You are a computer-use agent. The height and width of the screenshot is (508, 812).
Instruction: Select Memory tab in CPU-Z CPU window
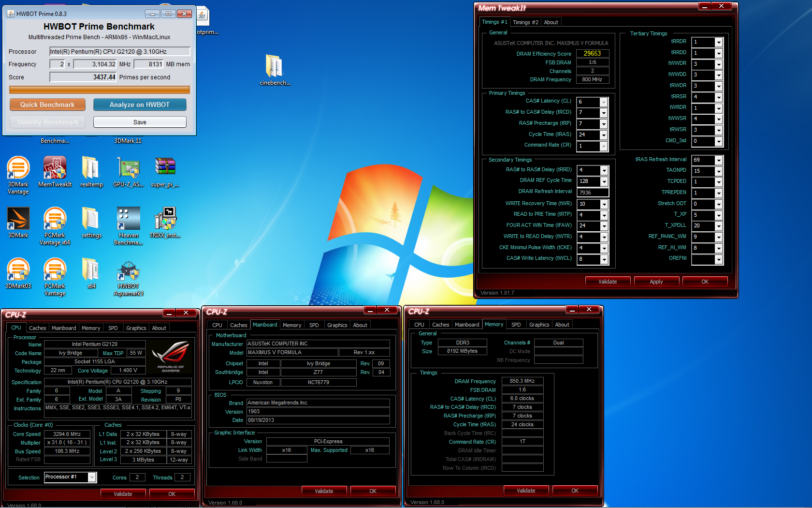pos(91,328)
